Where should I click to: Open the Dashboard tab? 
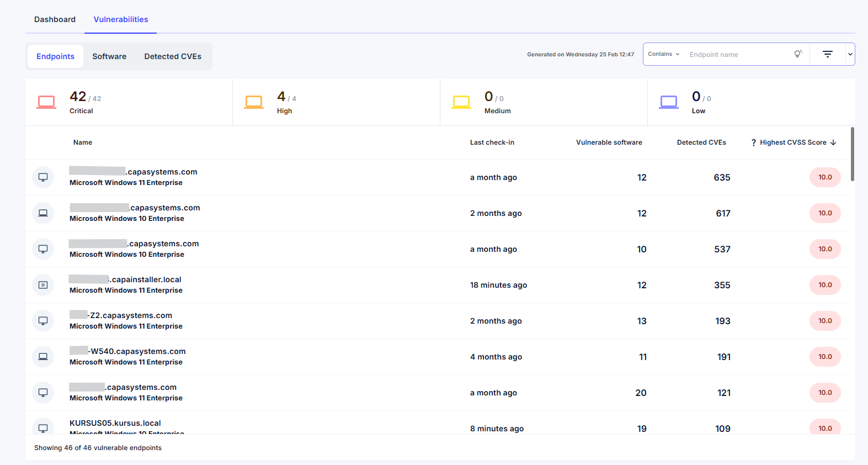(55, 19)
